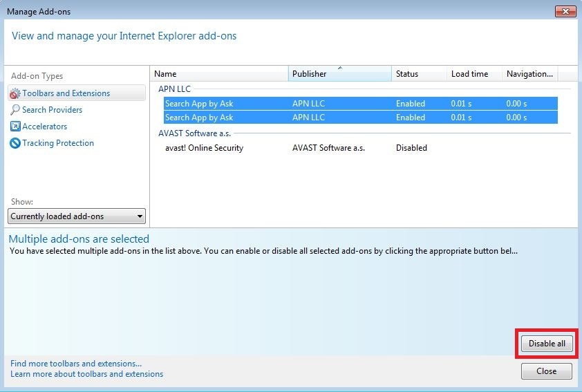Click the Toolbars and Extensions gear icon
The image size is (582, 392).
(x=15, y=93)
